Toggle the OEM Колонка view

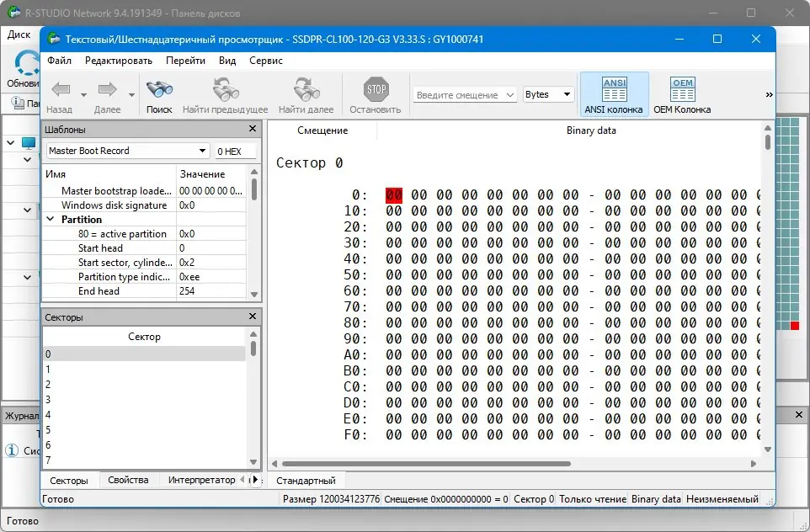coord(682,94)
